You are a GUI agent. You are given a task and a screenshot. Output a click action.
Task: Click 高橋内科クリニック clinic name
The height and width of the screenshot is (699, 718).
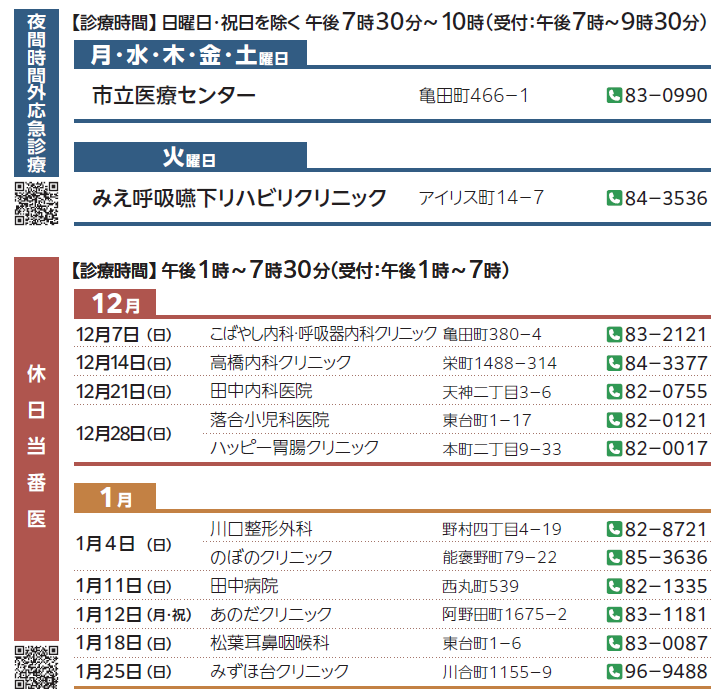pos(280,362)
